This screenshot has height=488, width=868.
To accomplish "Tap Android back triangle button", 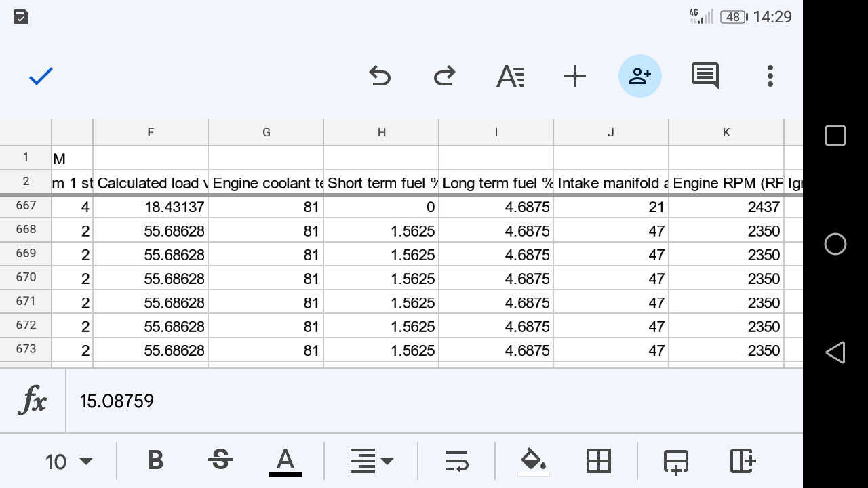I will coord(835,352).
